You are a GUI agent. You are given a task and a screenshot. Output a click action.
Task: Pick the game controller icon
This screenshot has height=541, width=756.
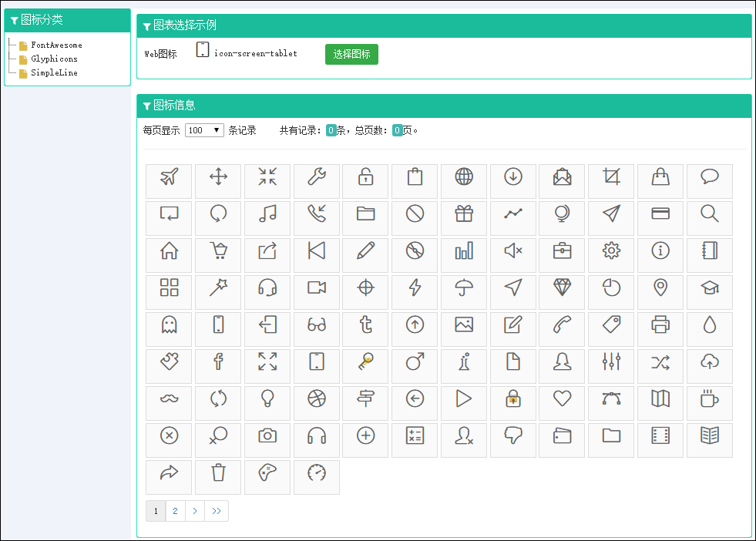[267, 472]
